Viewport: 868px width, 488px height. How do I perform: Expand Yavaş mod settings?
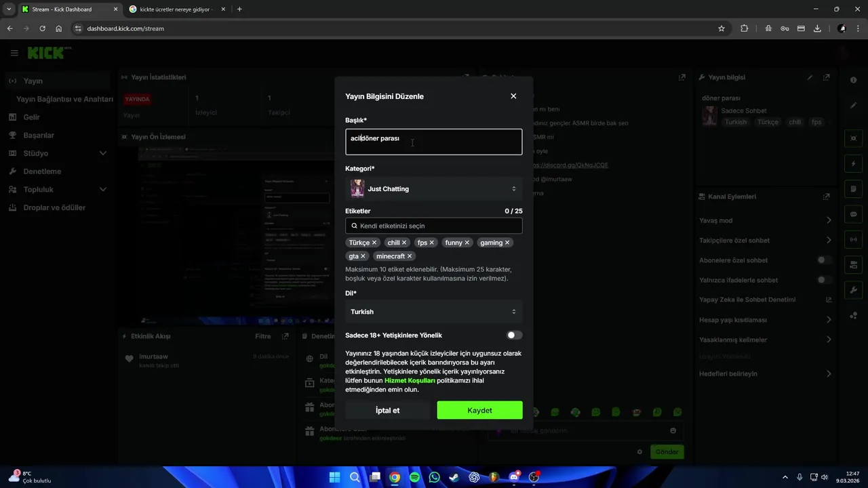766,220
